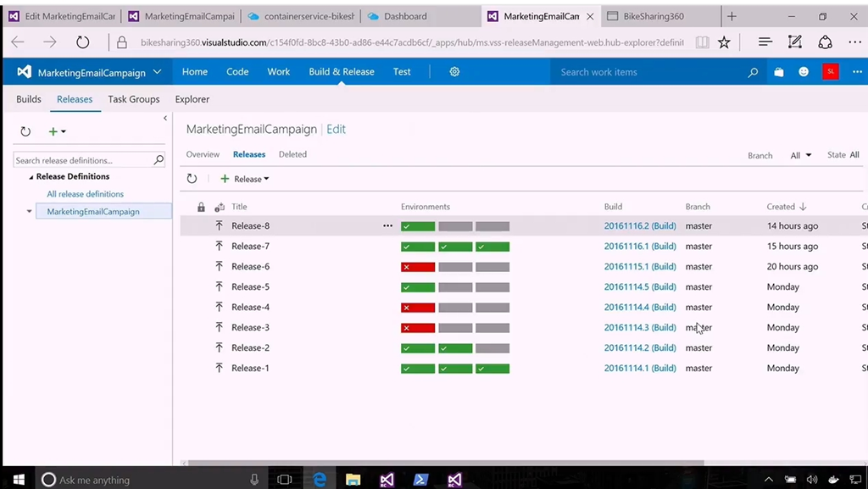
Task: Open the marketplace shopping bag icon
Action: [779, 72]
